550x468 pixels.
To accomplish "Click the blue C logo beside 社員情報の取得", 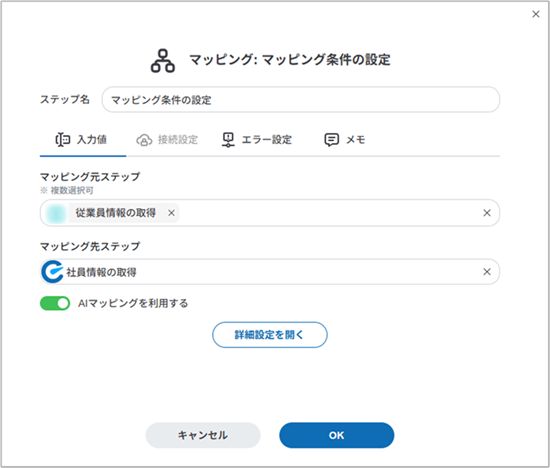I will [53, 272].
